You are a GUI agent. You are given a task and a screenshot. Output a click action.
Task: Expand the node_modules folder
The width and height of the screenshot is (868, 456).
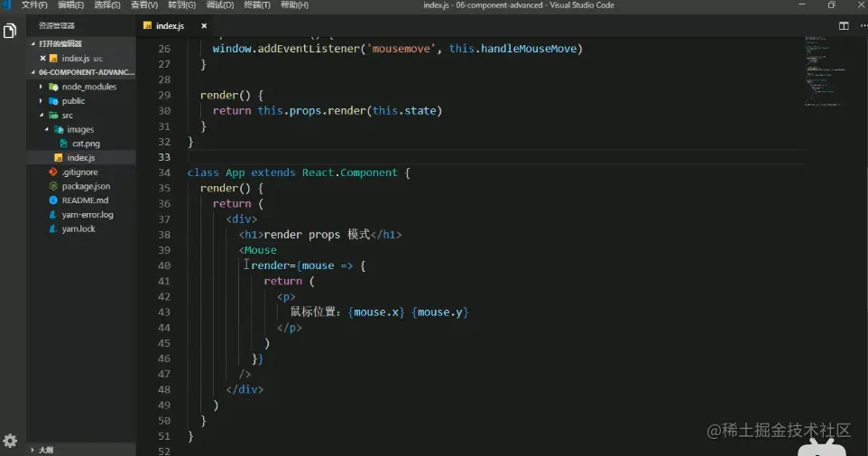tap(41, 87)
